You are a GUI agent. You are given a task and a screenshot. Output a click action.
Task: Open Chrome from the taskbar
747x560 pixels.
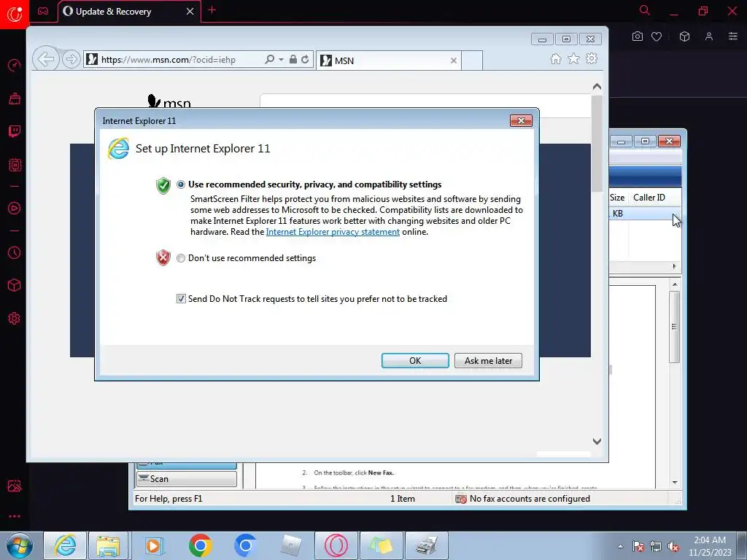pyautogui.click(x=201, y=545)
